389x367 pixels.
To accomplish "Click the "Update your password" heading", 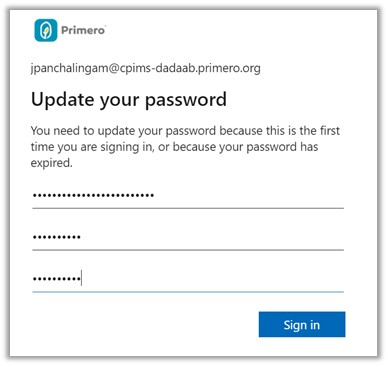I will coord(129,99).
